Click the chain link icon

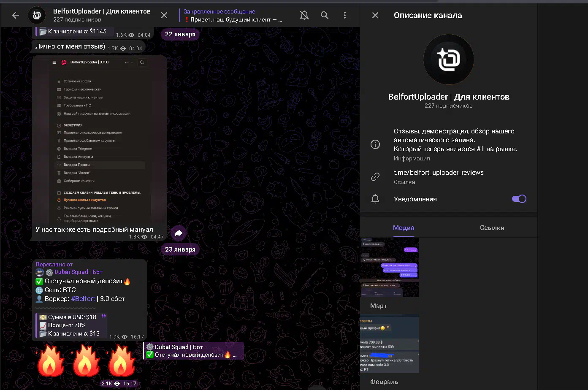pos(375,177)
